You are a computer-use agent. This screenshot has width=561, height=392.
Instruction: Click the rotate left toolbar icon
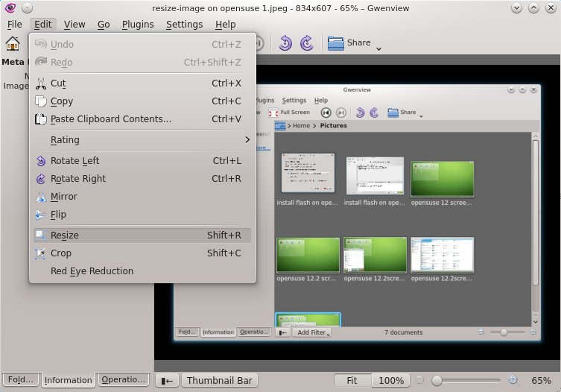pyautogui.click(x=285, y=43)
